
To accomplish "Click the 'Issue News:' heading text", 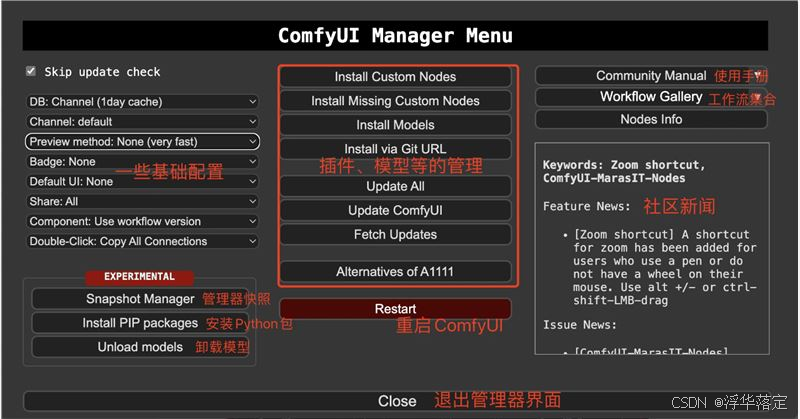I will [x=580, y=325].
